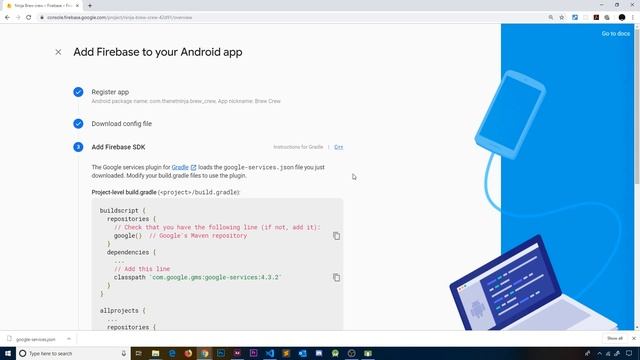Click the address bar URL
The width and height of the screenshot is (640, 360).
[x=119, y=18]
